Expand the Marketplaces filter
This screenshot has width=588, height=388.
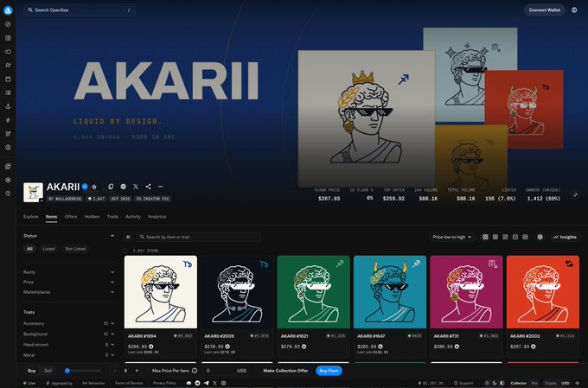click(68, 292)
